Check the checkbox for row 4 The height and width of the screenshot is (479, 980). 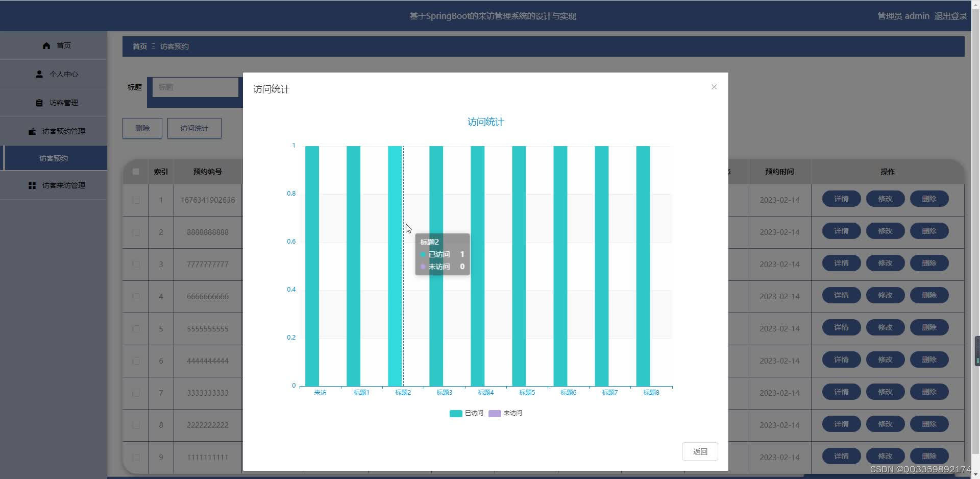pyautogui.click(x=136, y=297)
